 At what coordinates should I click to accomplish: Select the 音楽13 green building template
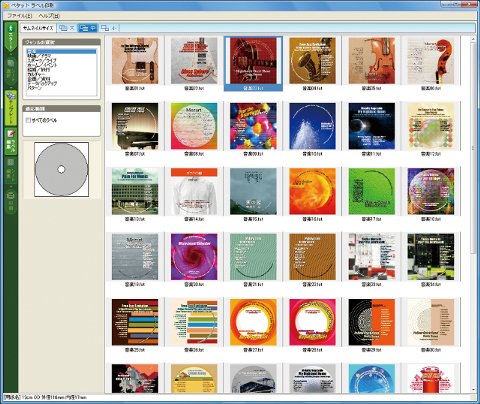(135, 191)
